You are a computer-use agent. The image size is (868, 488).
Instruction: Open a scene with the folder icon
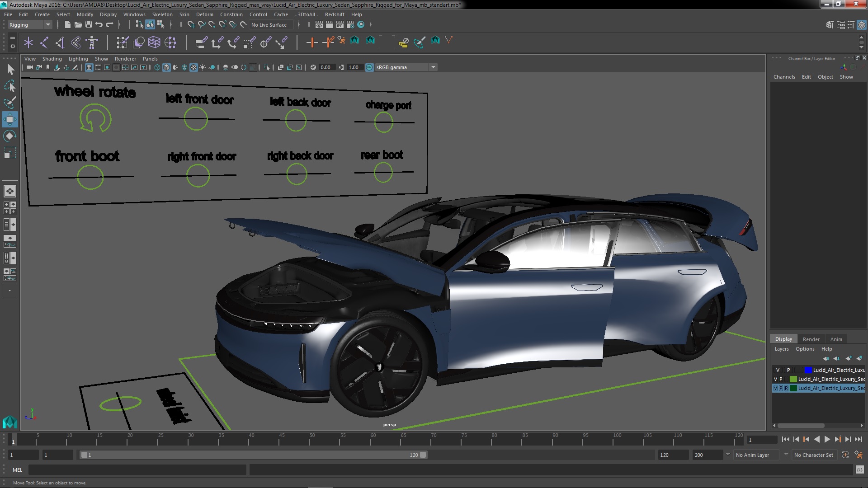(x=78, y=24)
